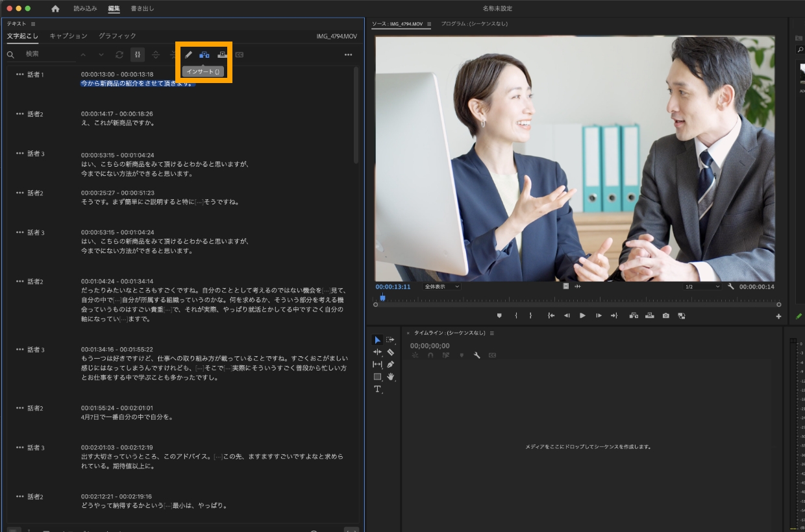
Task: Step back one frame
Action: pyautogui.click(x=567, y=316)
